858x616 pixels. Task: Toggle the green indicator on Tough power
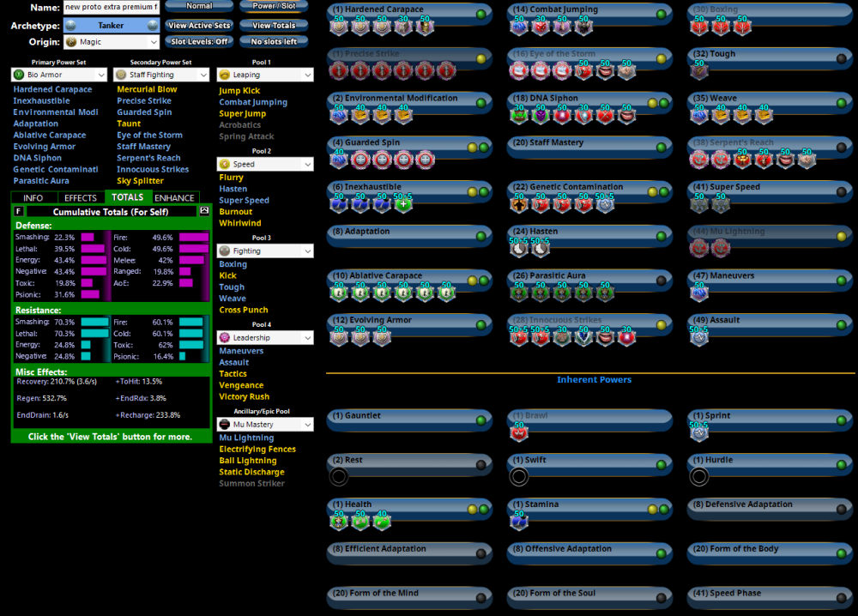[842, 58]
